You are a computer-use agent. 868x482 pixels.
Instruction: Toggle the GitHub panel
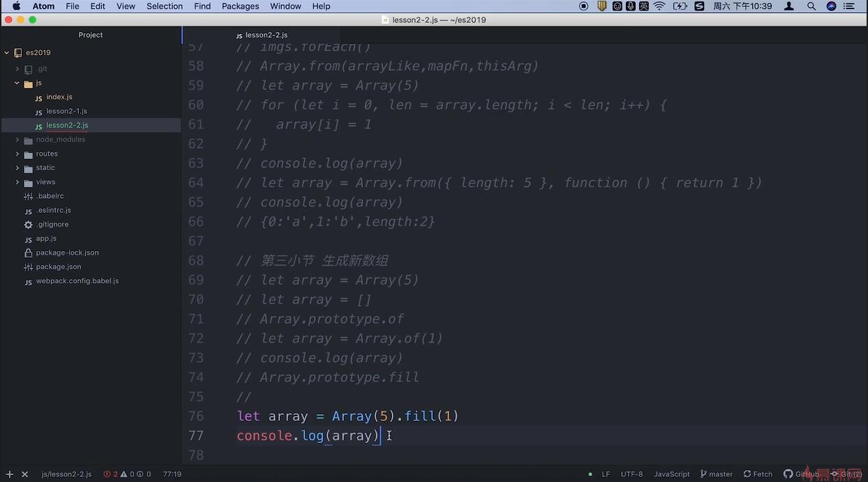(801, 474)
